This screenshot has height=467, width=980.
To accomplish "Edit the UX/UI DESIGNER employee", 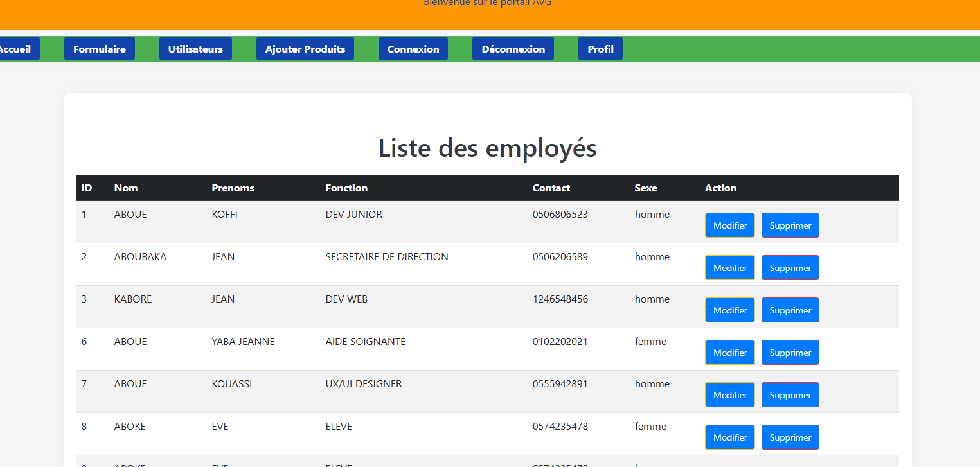I will [730, 395].
